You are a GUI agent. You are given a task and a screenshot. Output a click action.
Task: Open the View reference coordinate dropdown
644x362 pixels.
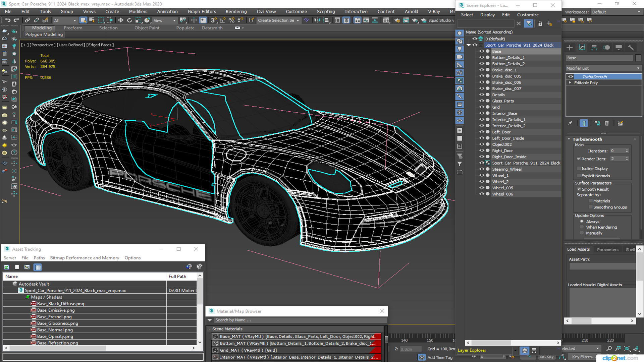(x=165, y=20)
